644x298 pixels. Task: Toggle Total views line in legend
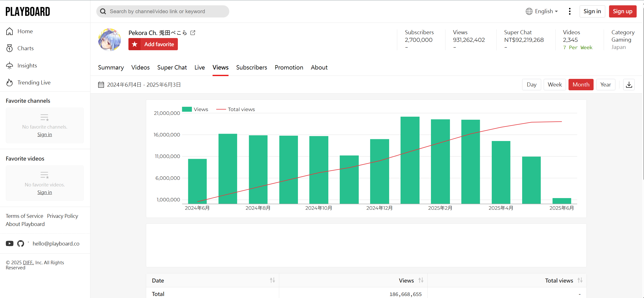235,109
